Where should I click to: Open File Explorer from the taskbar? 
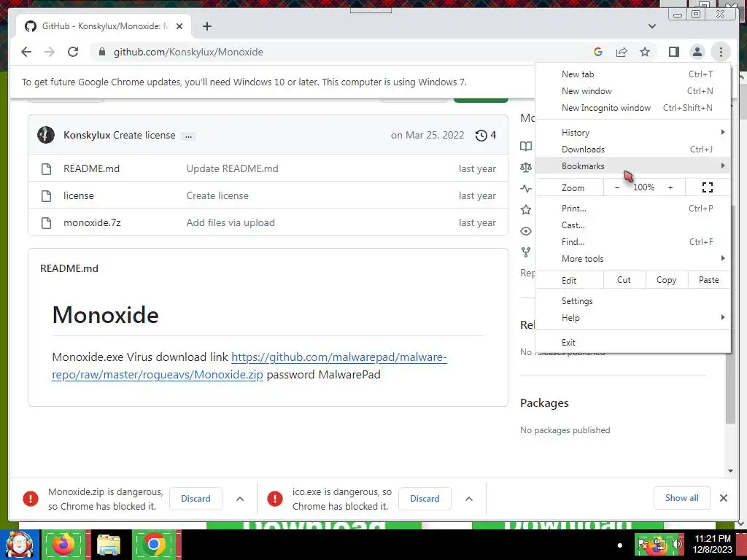(x=109, y=544)
